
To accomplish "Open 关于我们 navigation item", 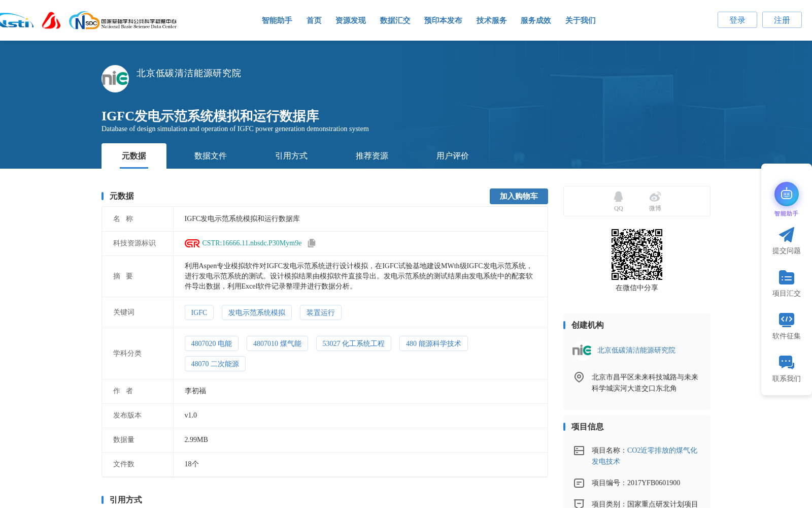I will pyautogui.click(x=580, y=20).
